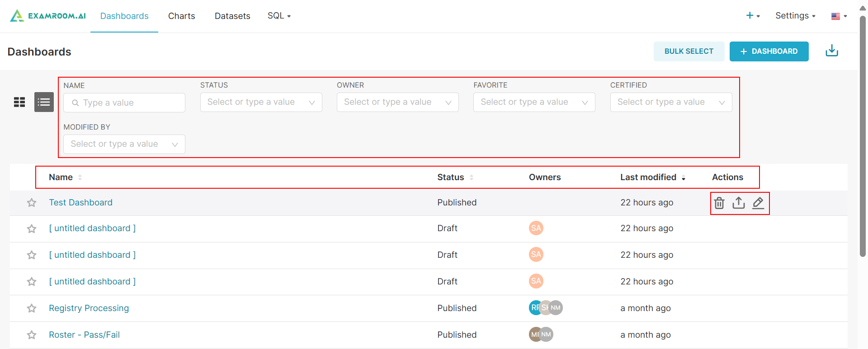
Task: Favorite the Test Dashboard star
Action: 32,203
